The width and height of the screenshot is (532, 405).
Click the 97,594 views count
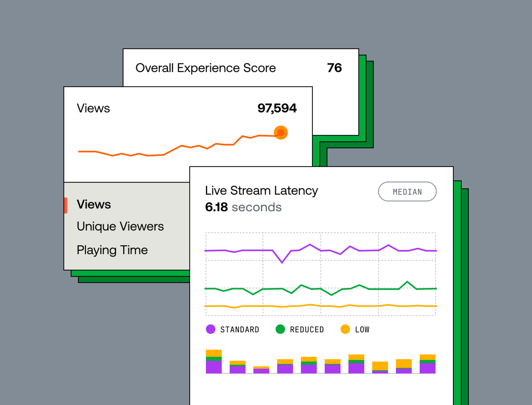[x=277, y=108]
